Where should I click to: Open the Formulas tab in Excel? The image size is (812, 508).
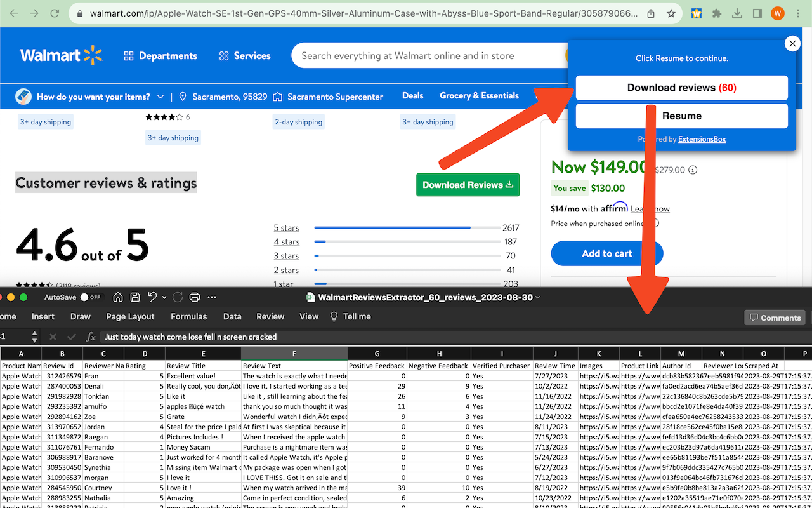188,316
